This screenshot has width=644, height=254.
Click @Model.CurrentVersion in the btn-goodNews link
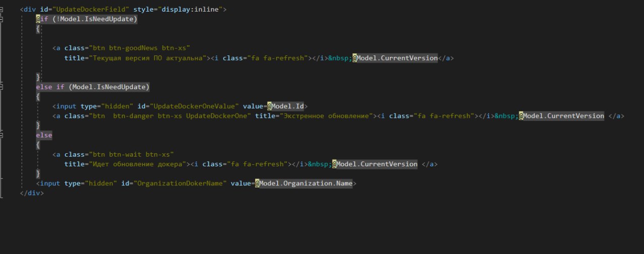coord(395,58)
